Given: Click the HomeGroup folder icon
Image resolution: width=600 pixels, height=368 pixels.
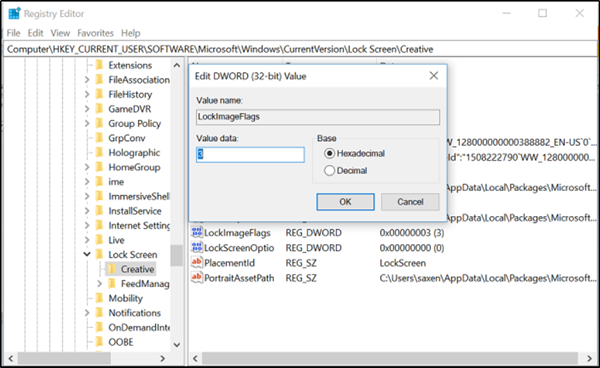Looking at the screenshot, I should pos(99,166).
